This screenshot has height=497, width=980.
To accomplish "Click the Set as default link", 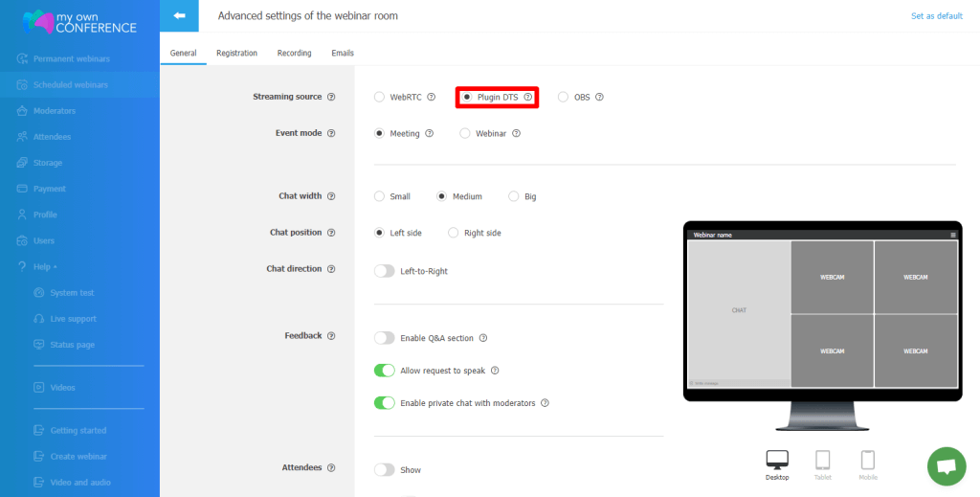I will (x=936, y=16).
